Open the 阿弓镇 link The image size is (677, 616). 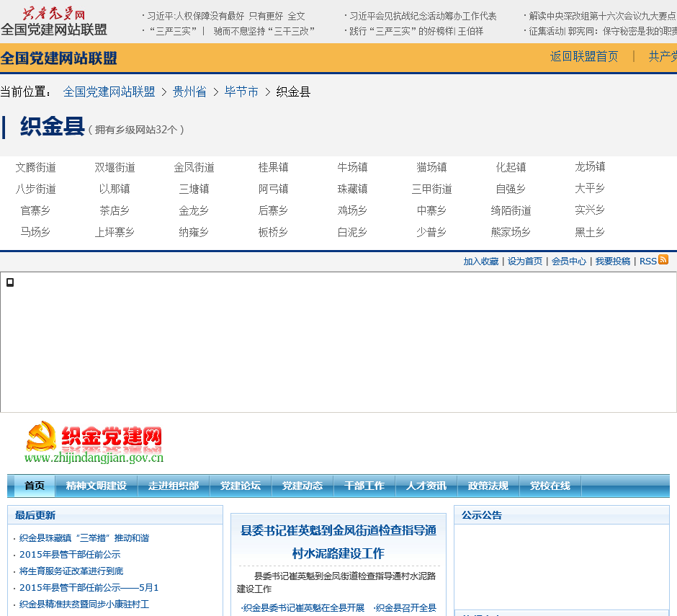[273, 189]
